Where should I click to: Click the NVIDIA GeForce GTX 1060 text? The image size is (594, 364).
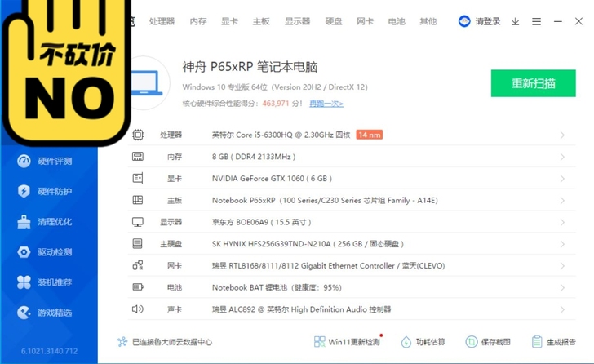coord(272,179)
